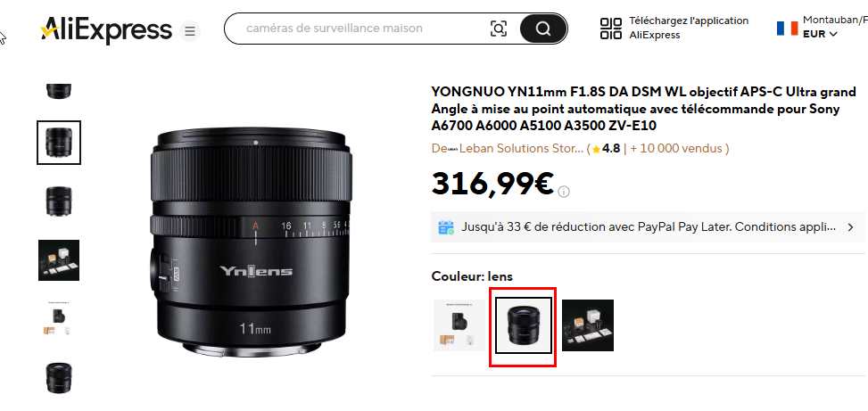Click the black magnifier search button
Image resolution: width=868 pixels, height=411 pixels.
pyautogui.click(x=543, y=29)
